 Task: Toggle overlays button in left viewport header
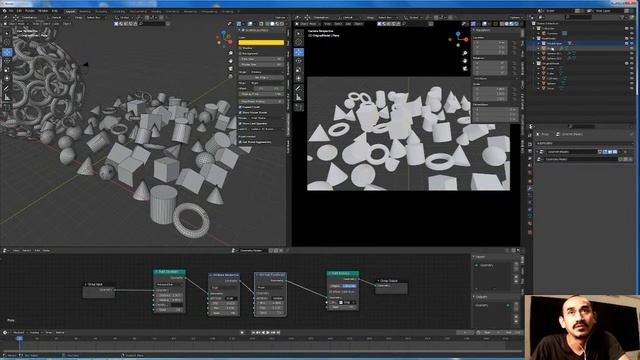click(250, 24)
